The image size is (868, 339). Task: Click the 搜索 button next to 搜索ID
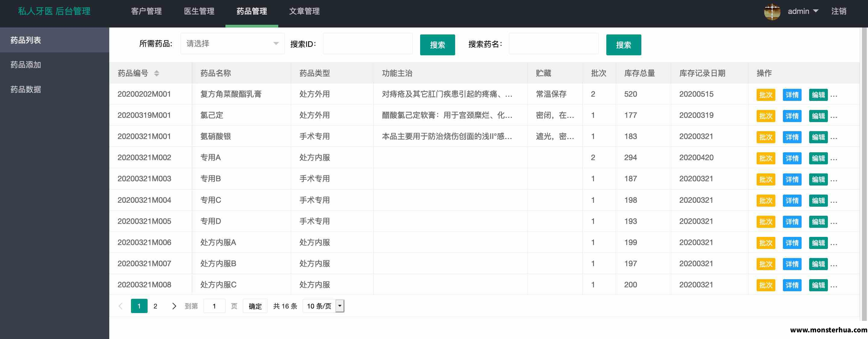point(437,44)
